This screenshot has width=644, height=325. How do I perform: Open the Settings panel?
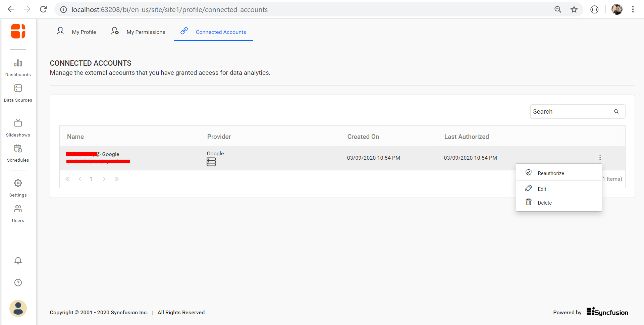pos(18,186)
